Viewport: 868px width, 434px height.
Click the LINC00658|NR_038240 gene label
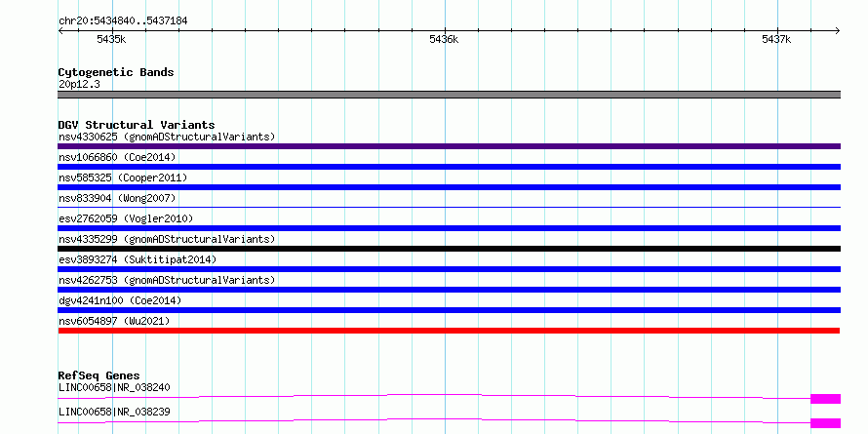click(x=114, y=387)
